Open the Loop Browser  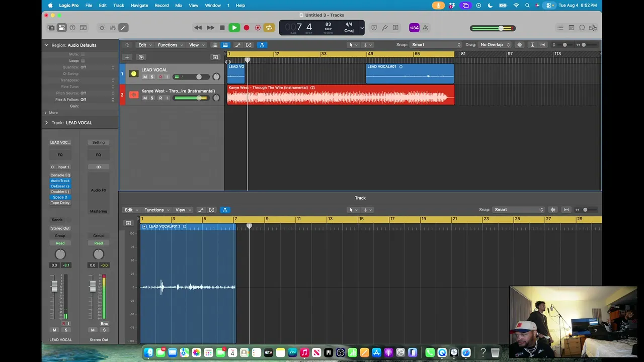pos(582,28)
